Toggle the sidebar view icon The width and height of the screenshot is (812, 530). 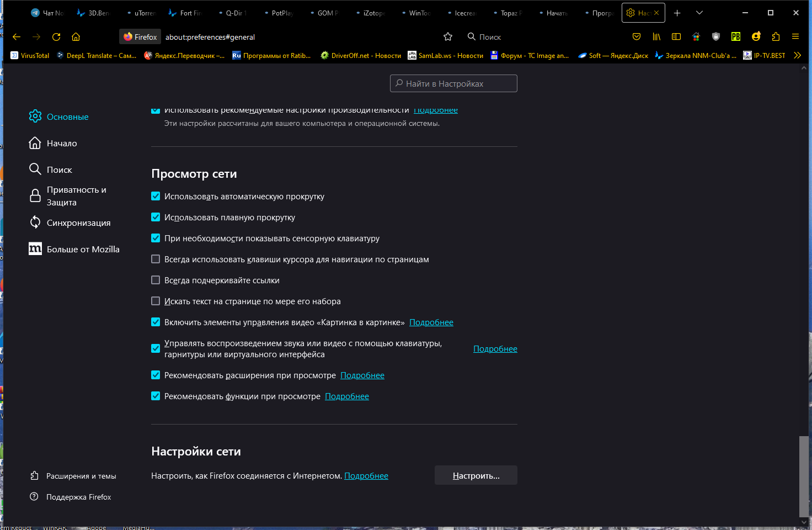676,36
